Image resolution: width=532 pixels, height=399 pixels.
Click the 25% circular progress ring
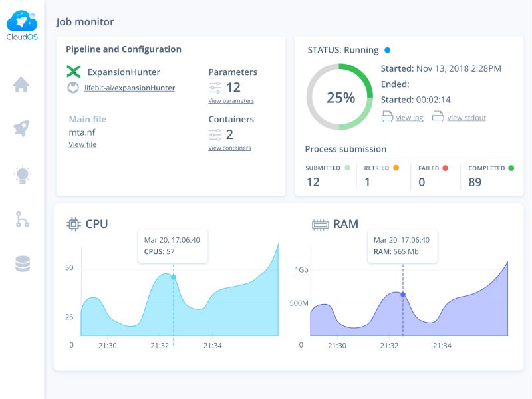coord(340,97)
